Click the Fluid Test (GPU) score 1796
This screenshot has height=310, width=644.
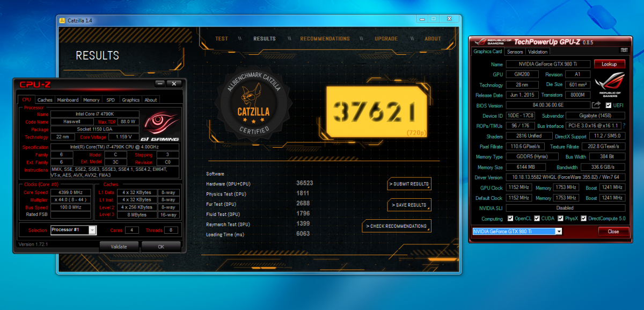(303, 214)
